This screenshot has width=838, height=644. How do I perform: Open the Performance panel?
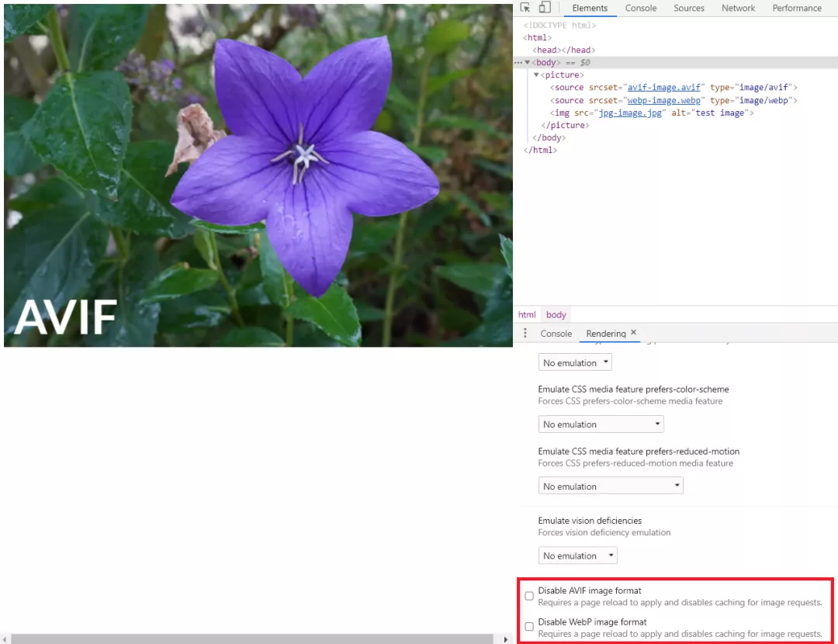[797, 8]
